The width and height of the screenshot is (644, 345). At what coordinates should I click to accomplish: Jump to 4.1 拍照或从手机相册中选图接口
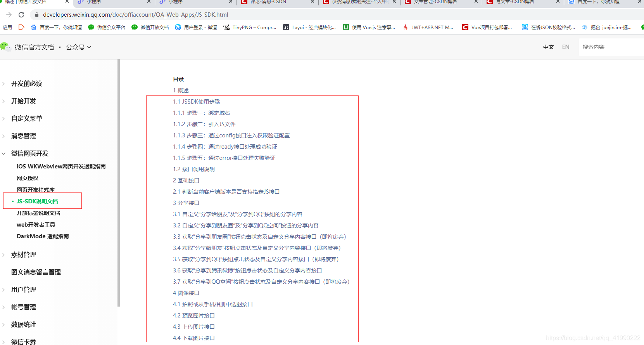pos(213,304)
